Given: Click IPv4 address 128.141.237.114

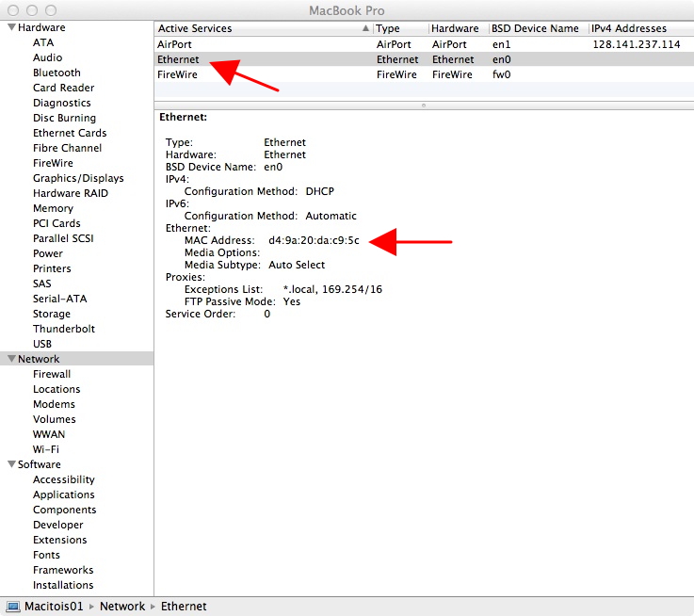Looking at the screenshot, I should click(636, 44).
